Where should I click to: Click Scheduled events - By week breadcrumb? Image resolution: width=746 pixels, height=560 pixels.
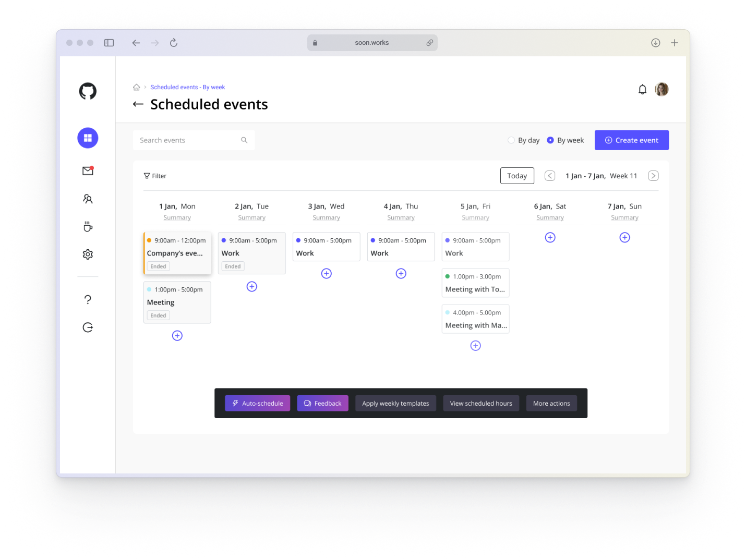point(187,88)
